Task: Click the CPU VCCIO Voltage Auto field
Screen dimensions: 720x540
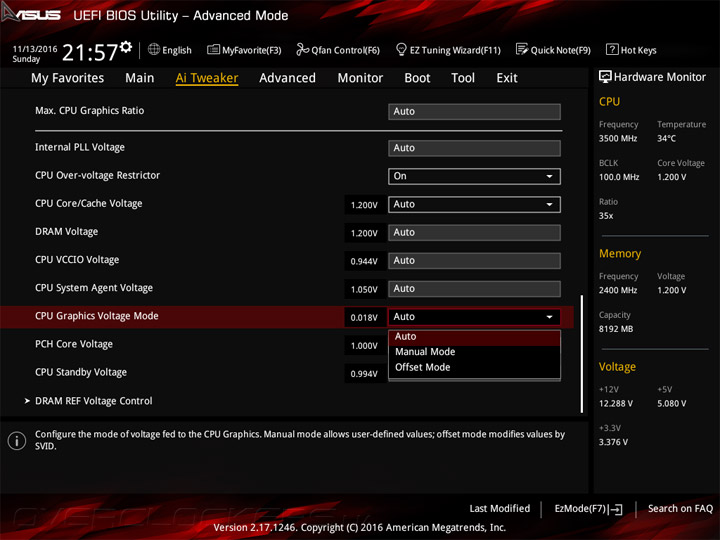Action: coord(474,261)
